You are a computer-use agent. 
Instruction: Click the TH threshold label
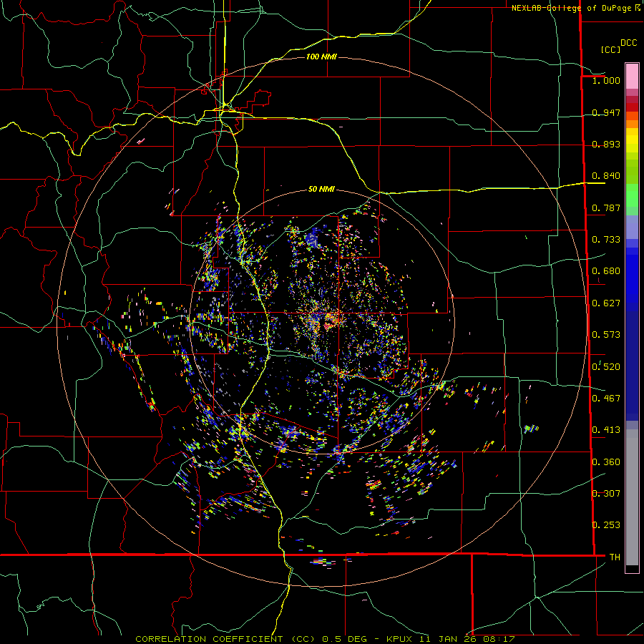coord(615,557)
